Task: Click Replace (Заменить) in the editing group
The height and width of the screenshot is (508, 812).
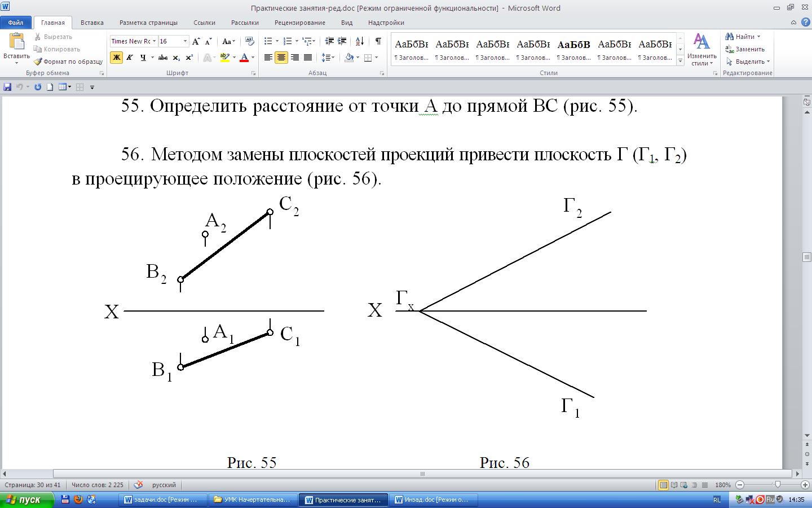Action: pyautogui.click(x=745, y=49)
